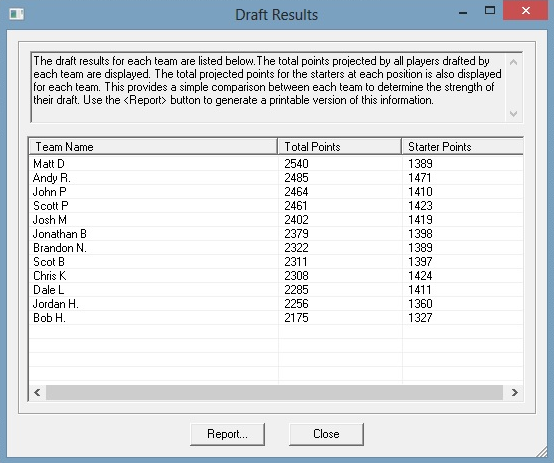Sort by Starter Points column header
This screenshot has height=463, width=554.
[462, 147]
